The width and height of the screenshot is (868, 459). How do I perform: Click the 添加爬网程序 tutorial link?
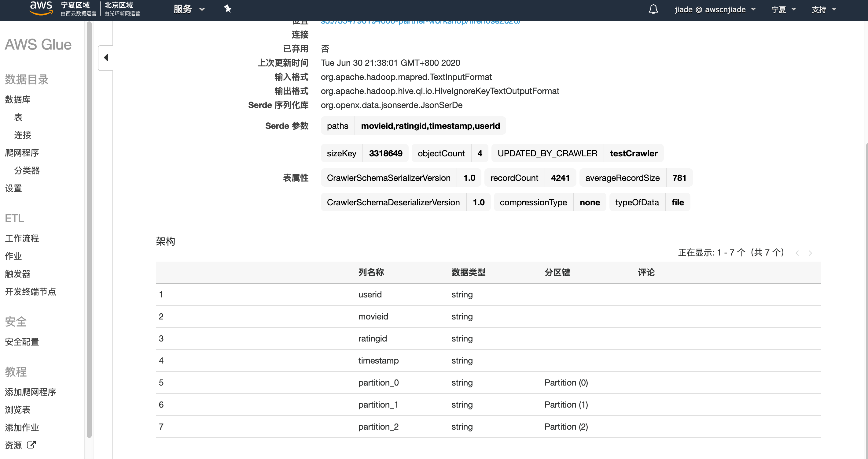30,392
